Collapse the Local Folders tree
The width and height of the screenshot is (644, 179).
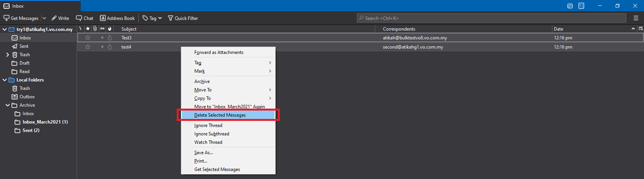pyautogui.click(x=5, y=80)
